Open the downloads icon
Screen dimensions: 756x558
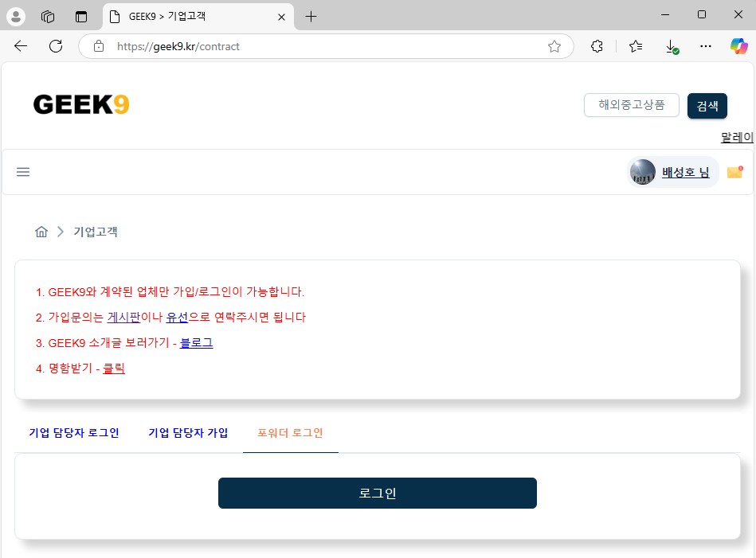(x=671, y=47)
